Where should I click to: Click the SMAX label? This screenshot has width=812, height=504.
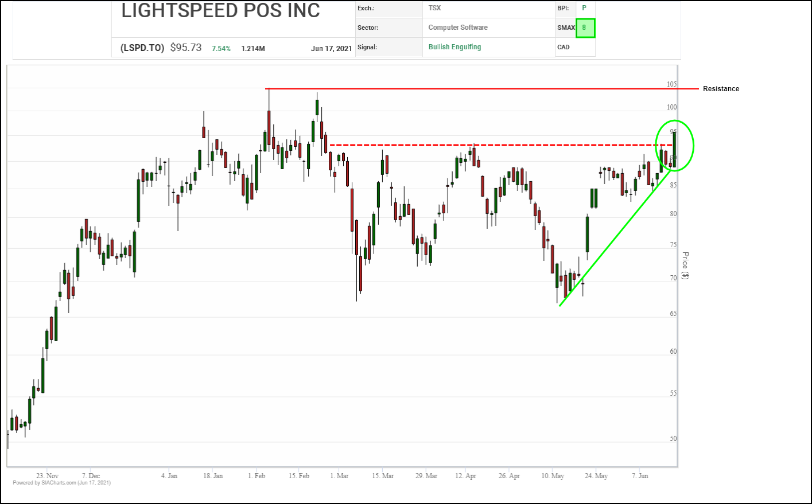(x=566, y=28)
